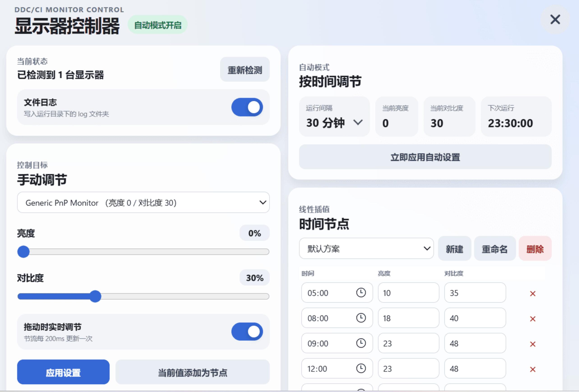Click 当前值添加为节点 button
The image size is (579, 392).
(x=192, y=372)
